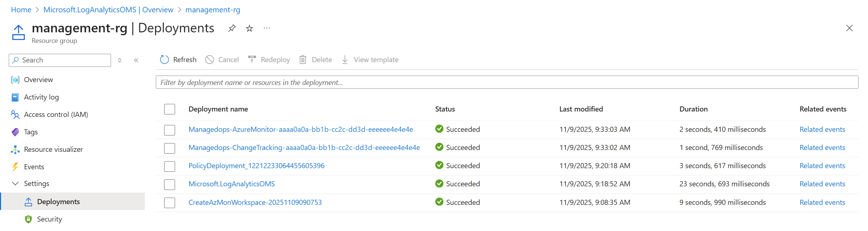Open Related events for CreateAzMonWorkspace deployment
The width and height of the screenshot is (868, 231).
coord(822,202)
